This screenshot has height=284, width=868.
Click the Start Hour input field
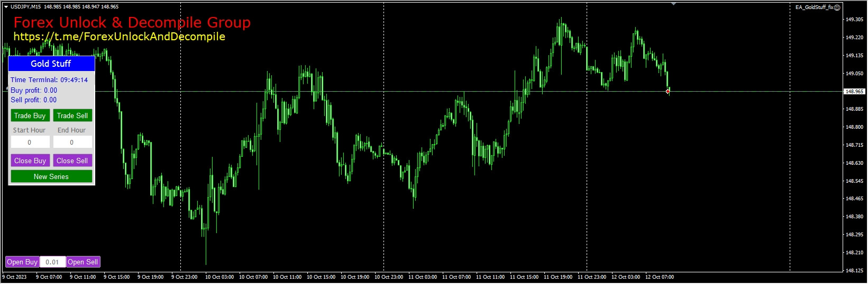point(30,142)
